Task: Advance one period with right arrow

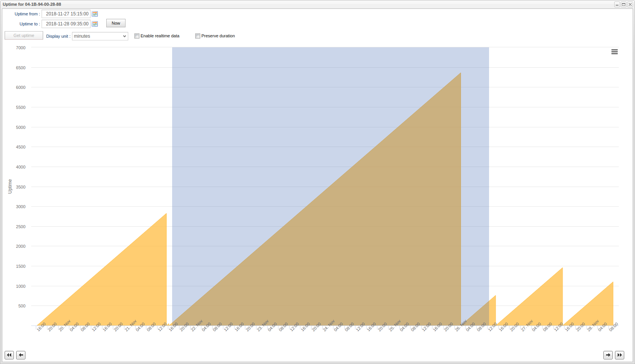Action: pos(608,355)
